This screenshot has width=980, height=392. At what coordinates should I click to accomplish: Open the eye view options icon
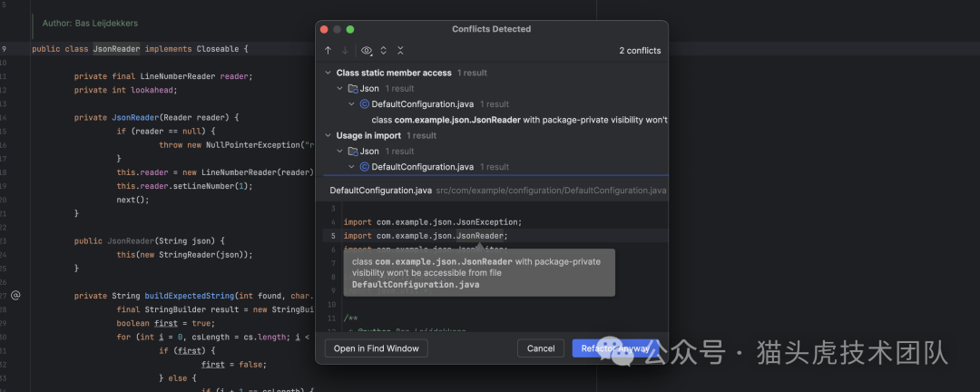coord(366,51)
